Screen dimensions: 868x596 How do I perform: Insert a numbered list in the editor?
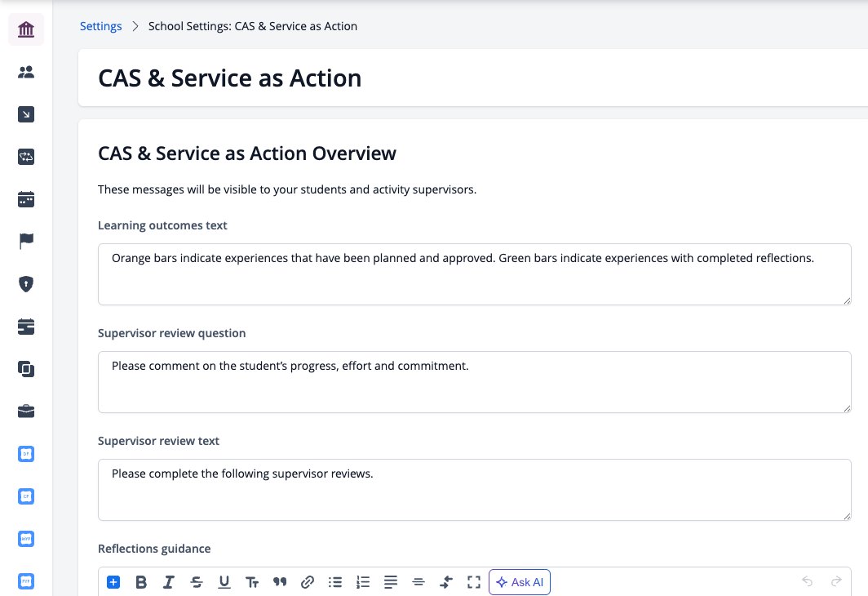pos(362,582)
